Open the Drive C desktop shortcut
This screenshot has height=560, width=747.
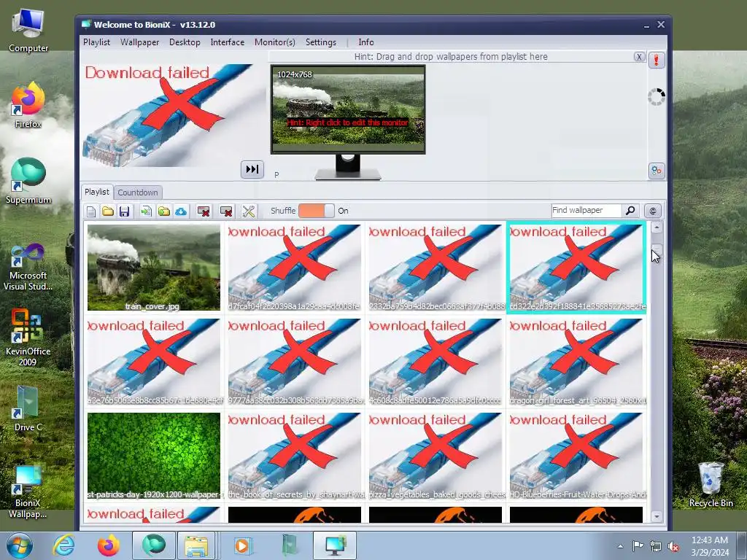(x=28, y=408)
